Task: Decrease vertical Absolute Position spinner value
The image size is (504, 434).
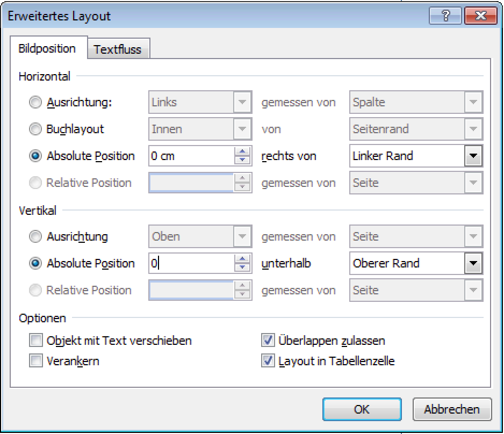Action: point(243,267)
